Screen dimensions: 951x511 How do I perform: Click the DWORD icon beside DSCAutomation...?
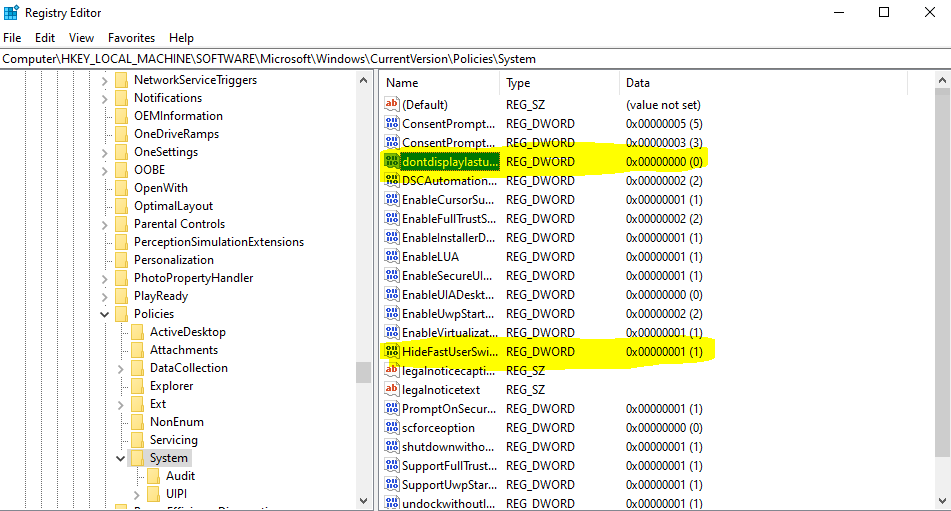click(392, 181)
